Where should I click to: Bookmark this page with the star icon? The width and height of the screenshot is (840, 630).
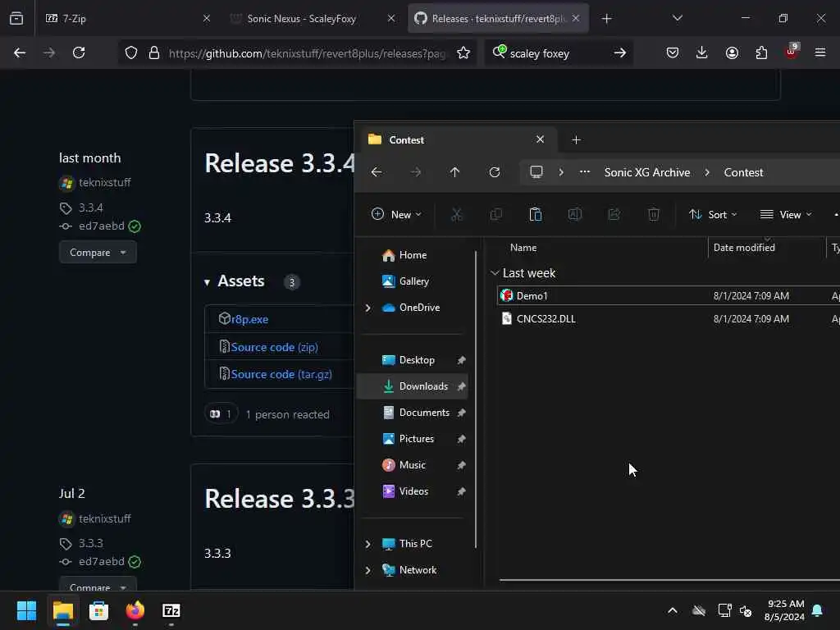click(463, 52)
